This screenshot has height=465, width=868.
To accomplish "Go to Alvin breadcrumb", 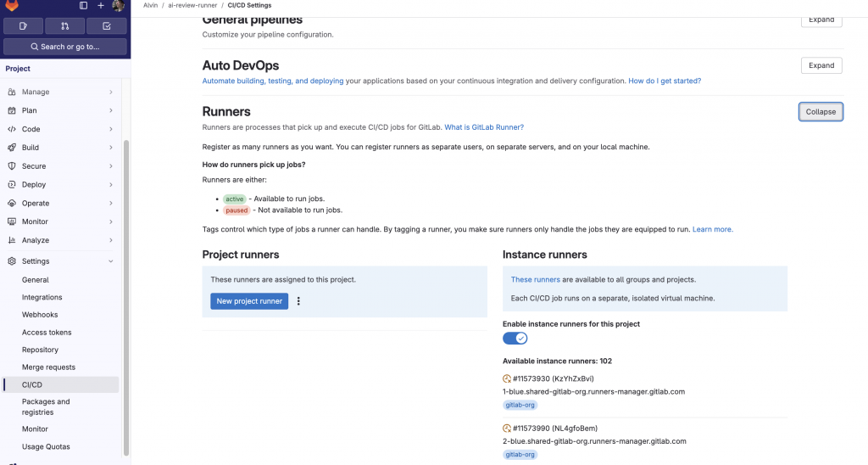I will click(151, 5).
